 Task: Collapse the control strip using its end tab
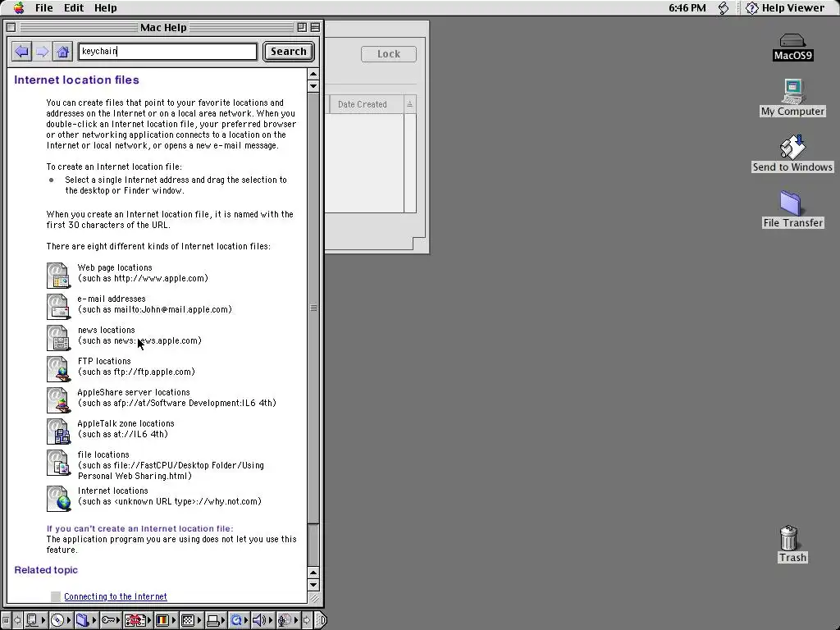tap(321, 620)
